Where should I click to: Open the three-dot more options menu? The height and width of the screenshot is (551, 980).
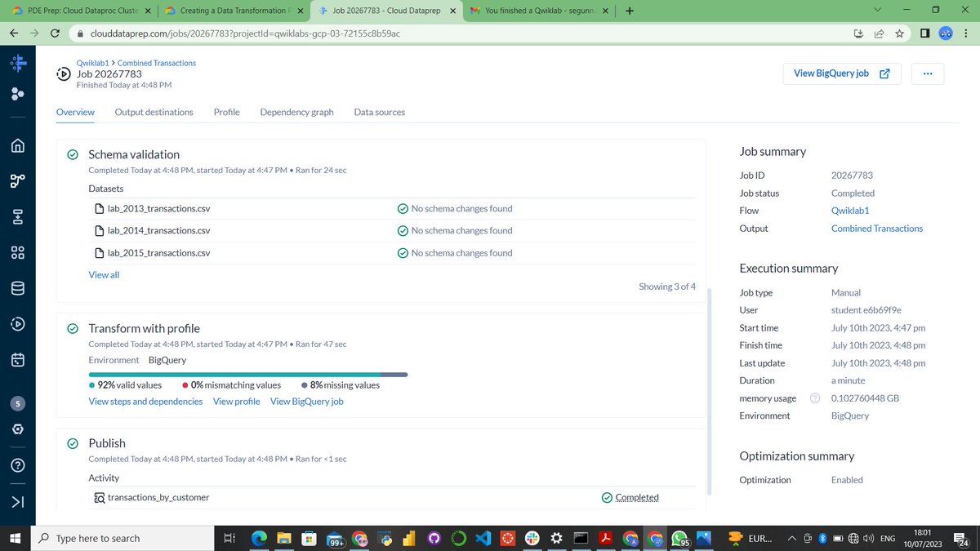click(x=928, y=73)
